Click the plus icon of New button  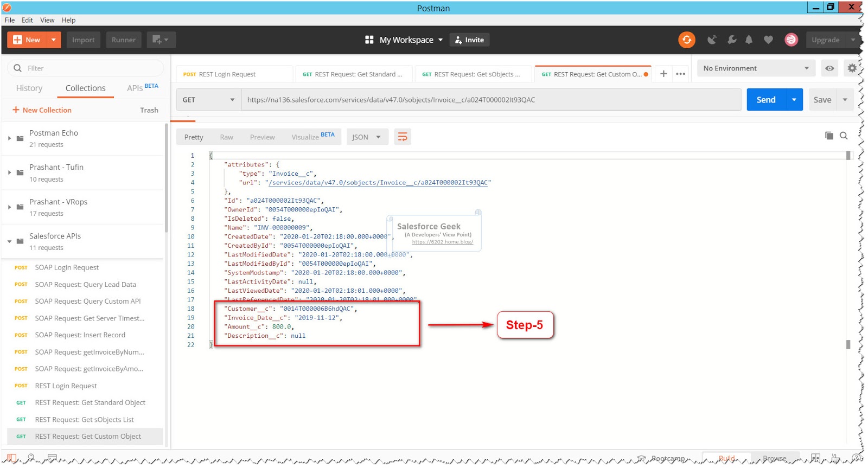(17, 40)
